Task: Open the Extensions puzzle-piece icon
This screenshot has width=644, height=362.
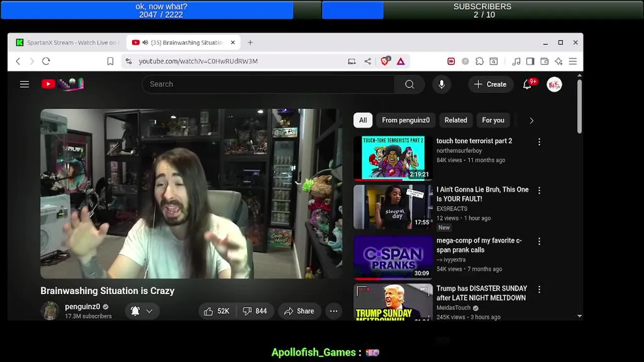Action: pyautogui.click(x=479, y=61)
